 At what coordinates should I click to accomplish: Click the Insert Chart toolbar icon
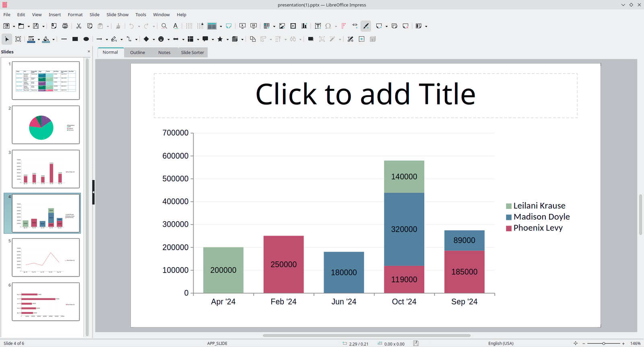click(x=304, y=26)
